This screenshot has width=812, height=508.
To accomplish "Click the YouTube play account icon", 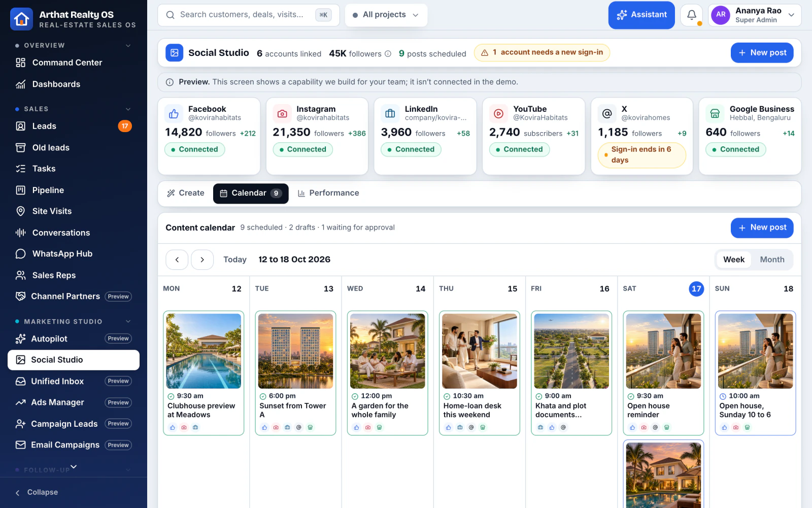I will pyautogui.click(x=498, y=113).
